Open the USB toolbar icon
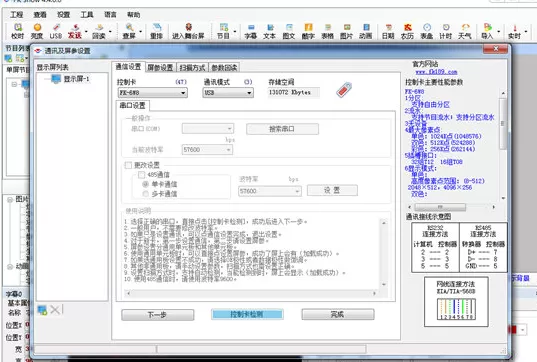The height and width of the screenshot is (362, 537). pos(56,31)
